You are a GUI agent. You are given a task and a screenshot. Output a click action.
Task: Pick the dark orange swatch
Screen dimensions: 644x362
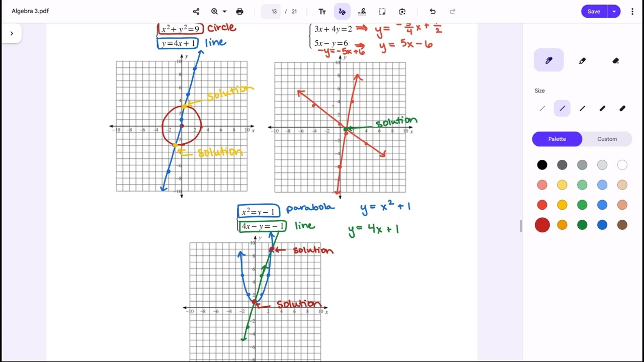point(562,225)
